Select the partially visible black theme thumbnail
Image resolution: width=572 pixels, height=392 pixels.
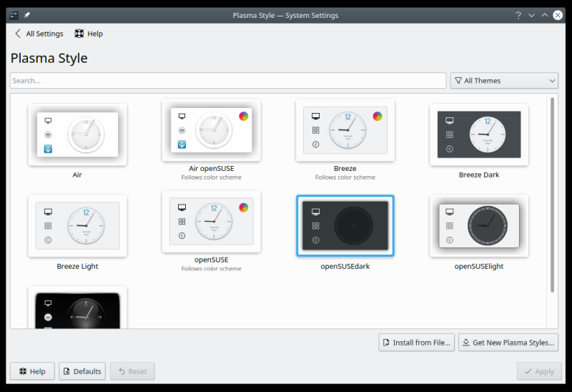pos(77,308)
